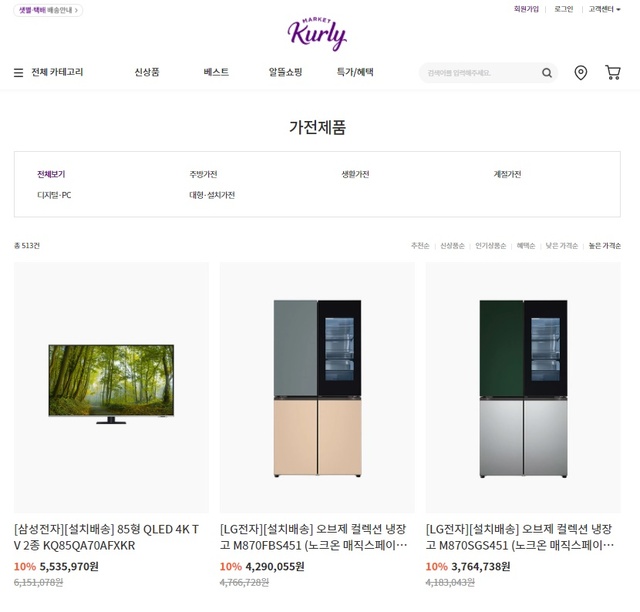The height and width of the screenshot is (612, 640).
Task: Open the Samsung 85형 QLED TV thumbnail
Action: point(111,387)
